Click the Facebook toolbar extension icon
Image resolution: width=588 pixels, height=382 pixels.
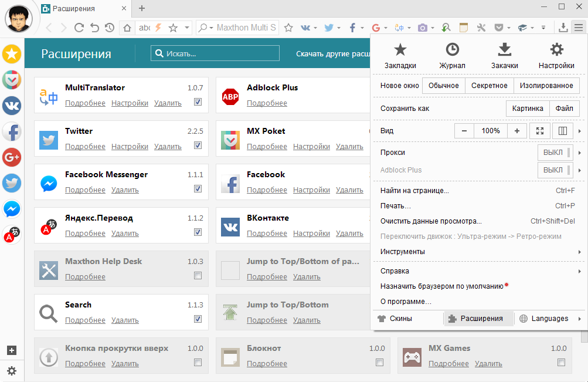click(352, 28)
